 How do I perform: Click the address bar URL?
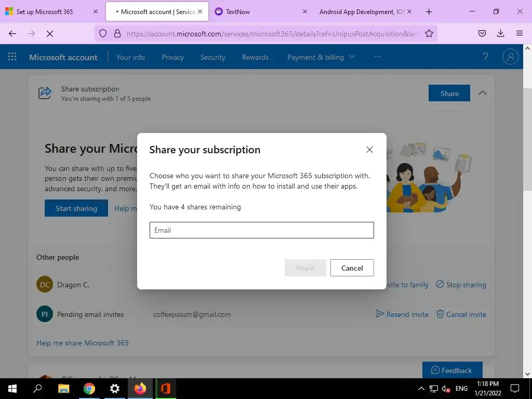[x=273, y=34]
